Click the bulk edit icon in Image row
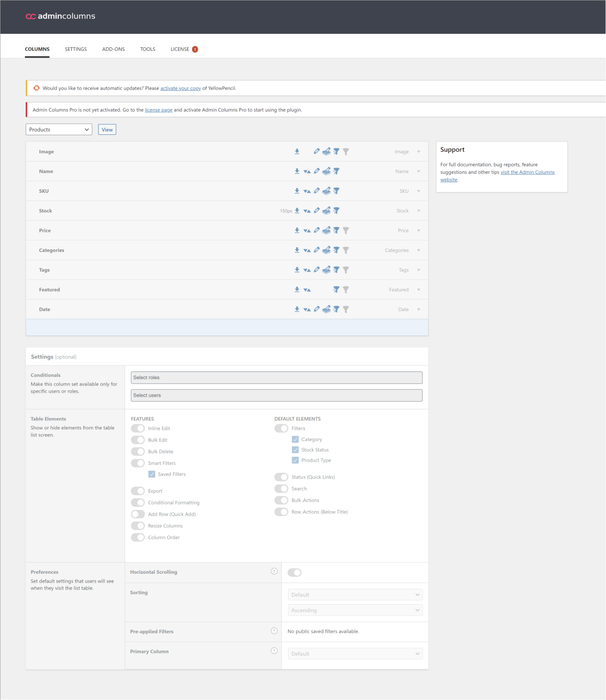The height and width of the screenshot is (700, 606). tap(327, 151)
